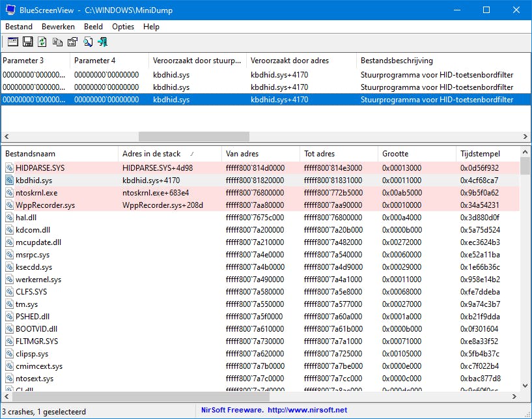
Task: Select the HIDPARSE.SYS driver row
Action: point(40,168)
